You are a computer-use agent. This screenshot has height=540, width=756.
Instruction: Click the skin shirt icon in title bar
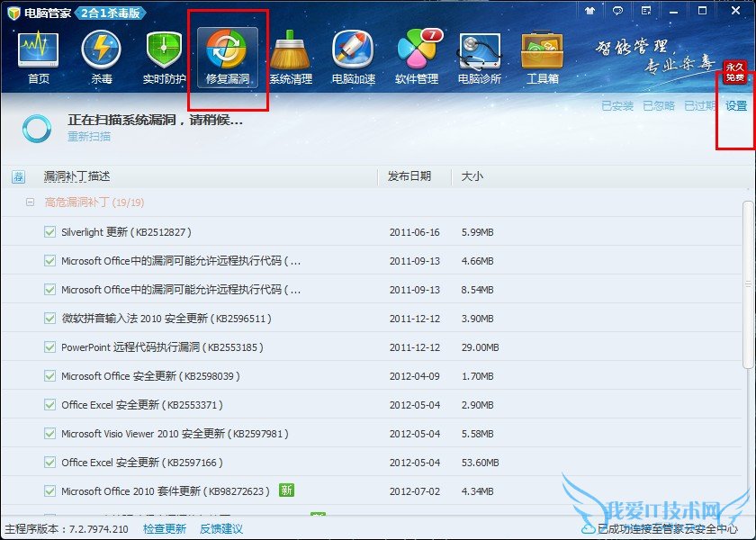(589, 11)
